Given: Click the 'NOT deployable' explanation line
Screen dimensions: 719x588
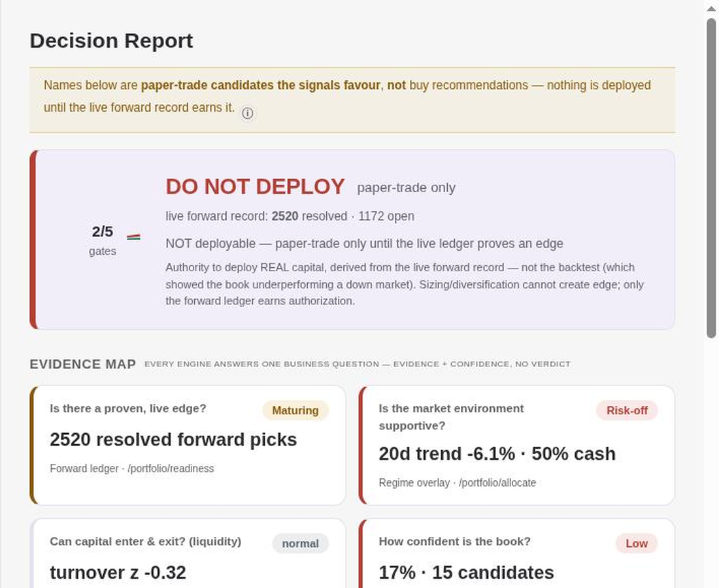Looking at the screenshot, I should point(364,243).
